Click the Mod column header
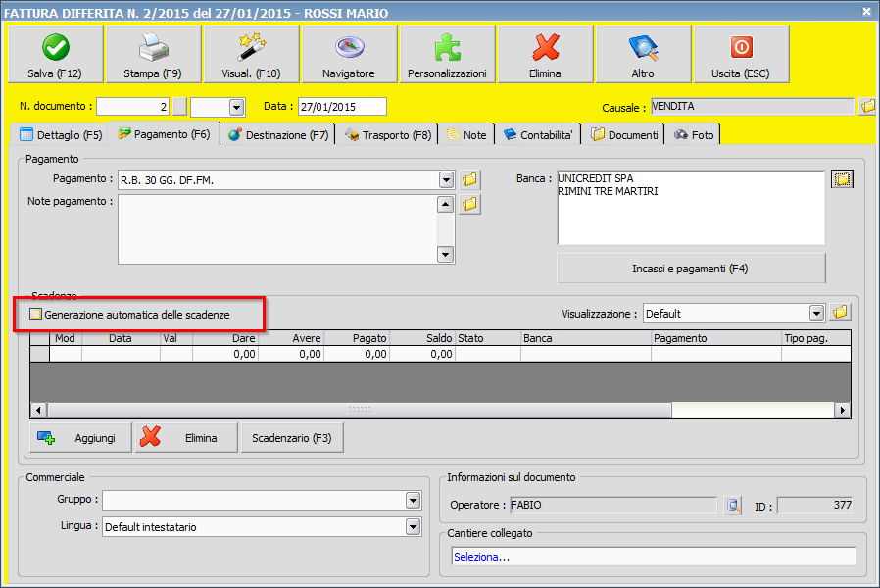The height and width of the screenshot is (588, 880). pyautogui.click(x=66, y=338)
